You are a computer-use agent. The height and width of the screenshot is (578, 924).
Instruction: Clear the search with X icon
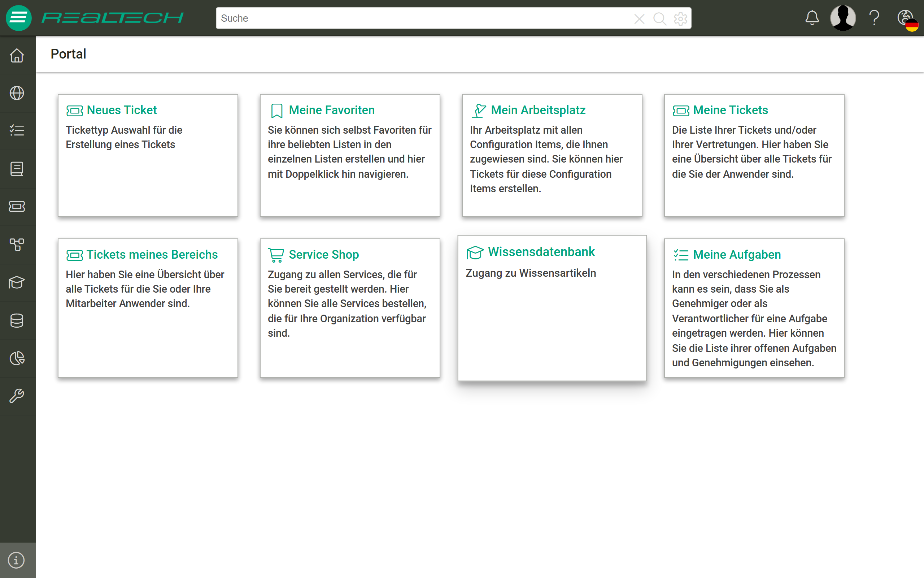pos(639,18)
